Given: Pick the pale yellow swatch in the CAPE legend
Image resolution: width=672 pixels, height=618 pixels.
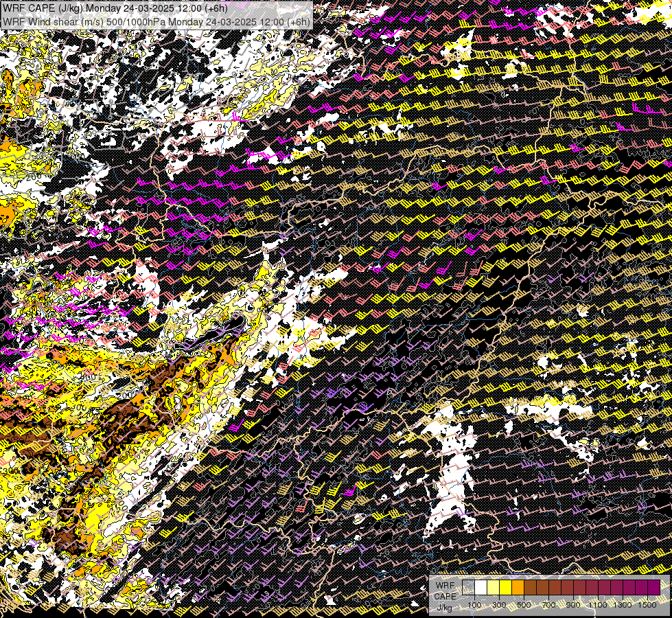Looking at the screenshot, I should click(x=494, y=588).
